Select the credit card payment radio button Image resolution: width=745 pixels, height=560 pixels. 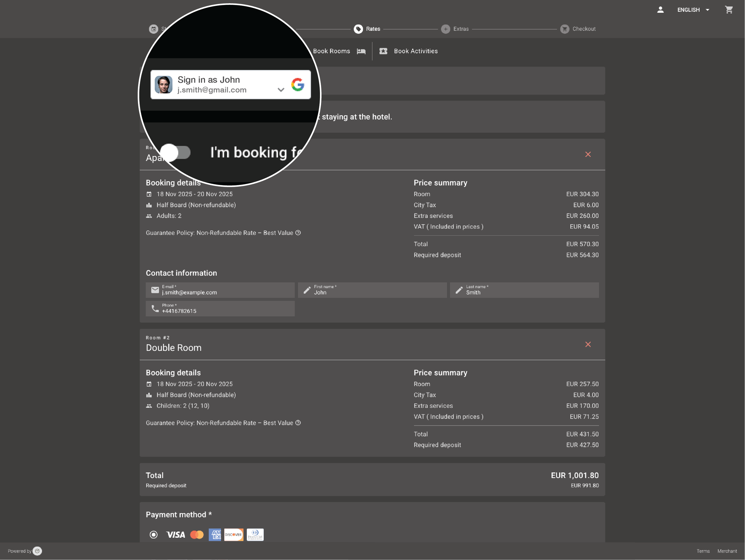coord(153,535)
